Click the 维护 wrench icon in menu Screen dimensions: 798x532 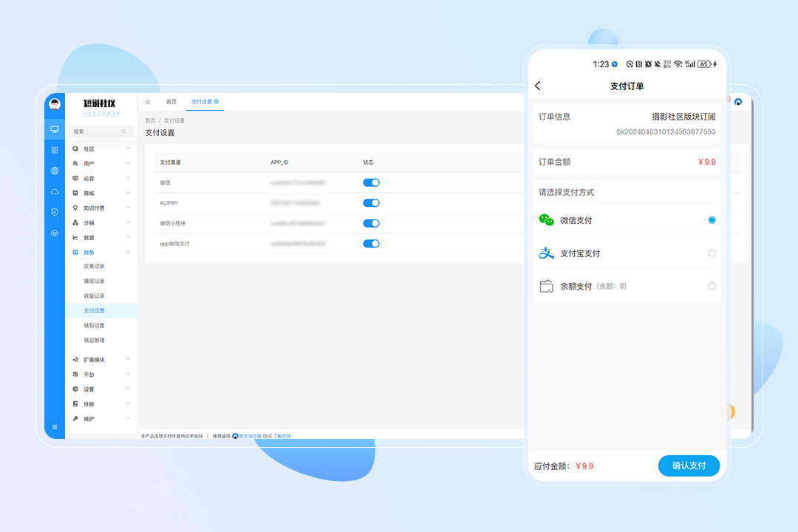[x=75, y=418]
